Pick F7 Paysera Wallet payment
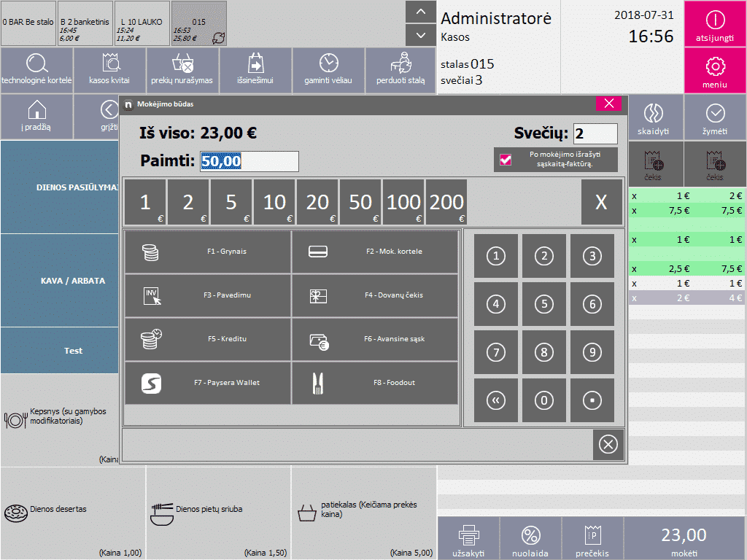The image size is (747, 560). pos(208,383)
